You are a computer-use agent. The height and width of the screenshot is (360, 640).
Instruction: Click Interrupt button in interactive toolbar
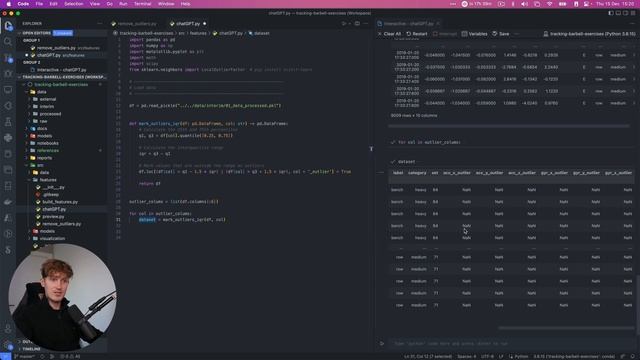coord(444,34)
